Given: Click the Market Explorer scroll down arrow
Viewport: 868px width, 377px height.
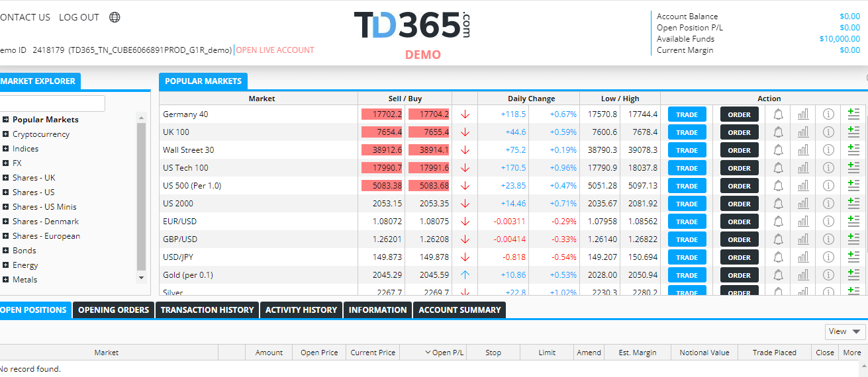Looking at the screenshot, I should (140, 278).
